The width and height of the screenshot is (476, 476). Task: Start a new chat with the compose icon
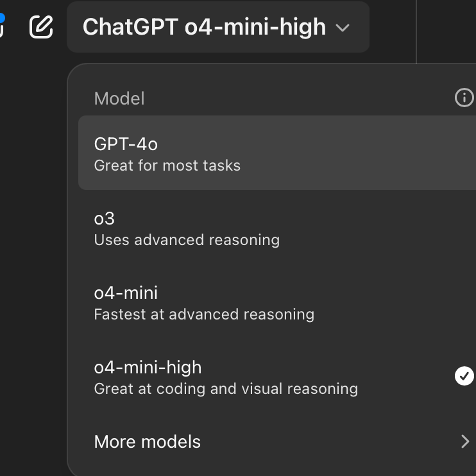[41, 27]
